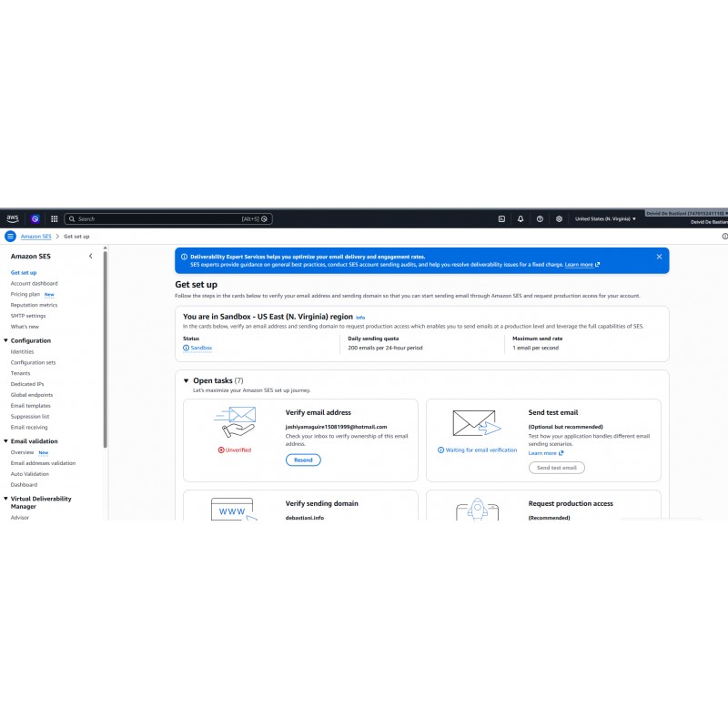
Task: Open Tenants in sidebar
Action: pos(20,373)
